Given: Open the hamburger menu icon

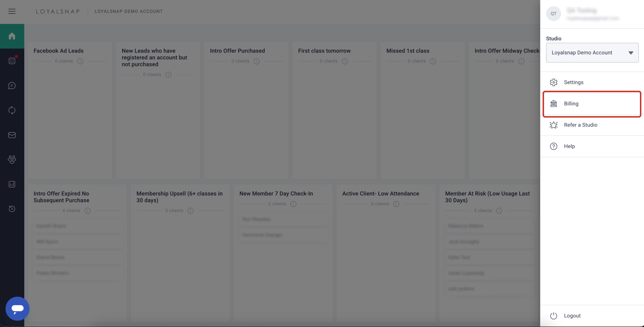Looking at the screenshot, I should (12, 11).
